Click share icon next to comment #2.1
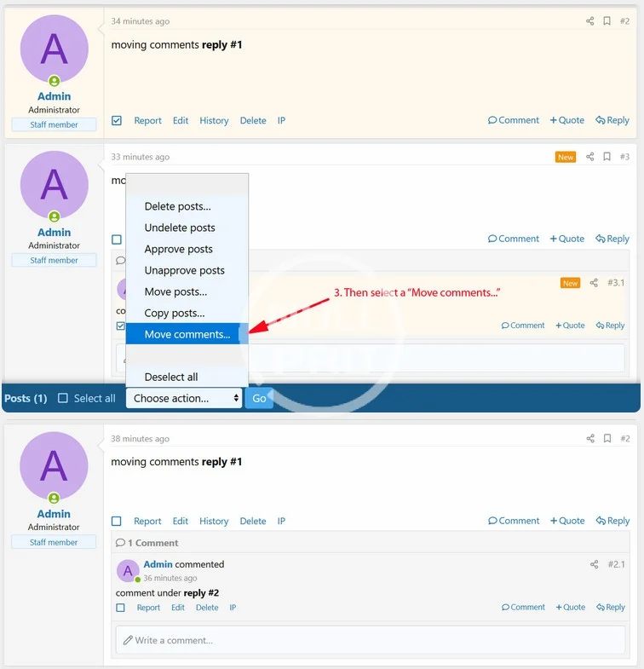Viewport: 644px width, 669px height. pos(594,564)
